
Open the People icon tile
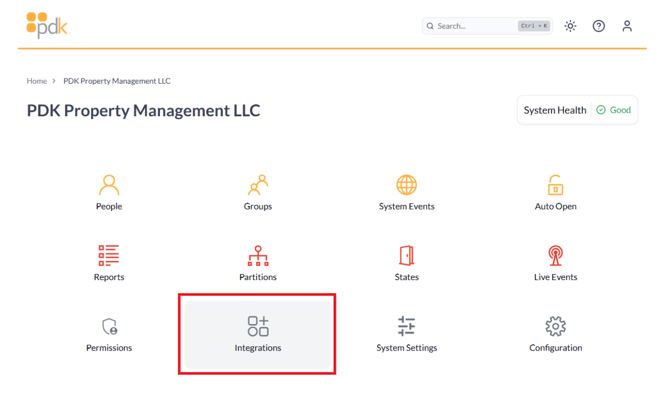pyautogui.click(x=109, y=186)
